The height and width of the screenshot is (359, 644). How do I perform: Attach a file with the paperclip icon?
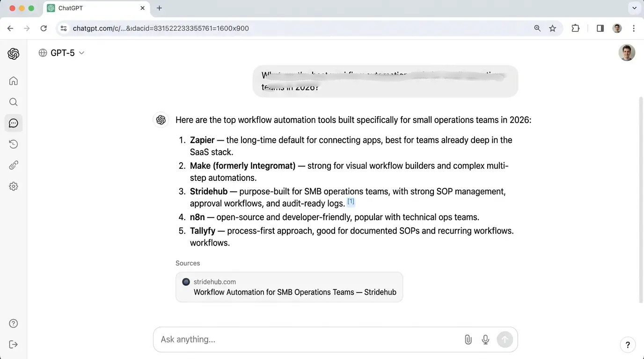(x=468, y=340)
